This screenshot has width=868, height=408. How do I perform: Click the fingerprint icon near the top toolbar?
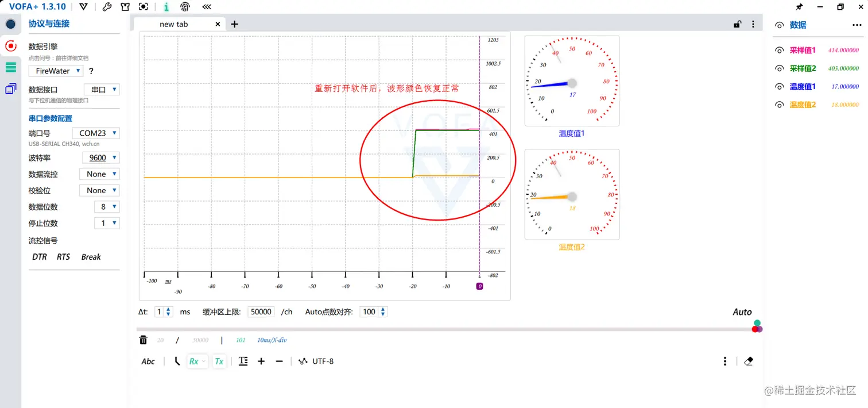[x=184, y=6]
